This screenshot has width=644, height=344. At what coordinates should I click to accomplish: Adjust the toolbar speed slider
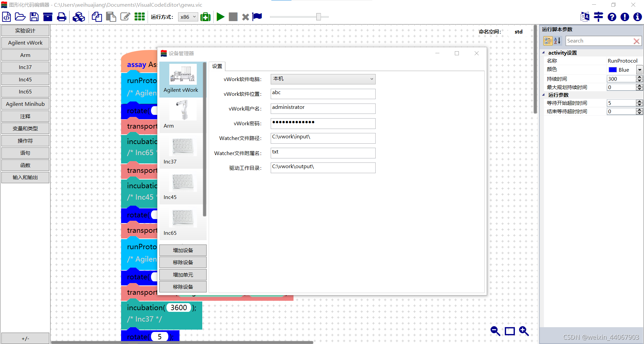click(x=319, y=17)
